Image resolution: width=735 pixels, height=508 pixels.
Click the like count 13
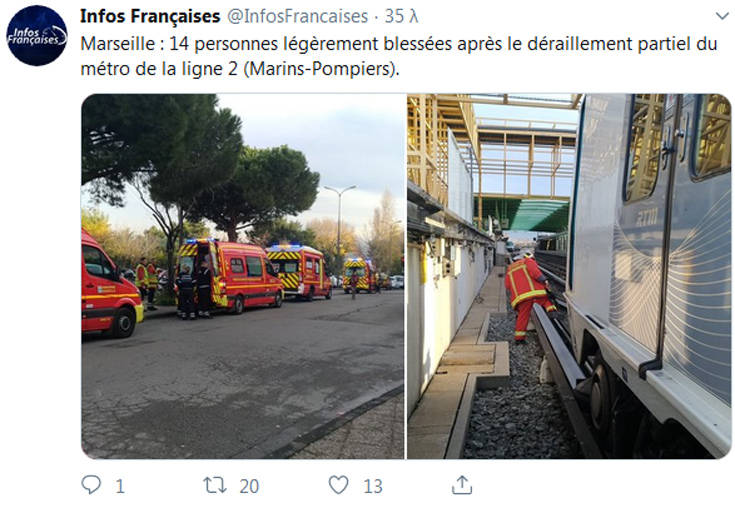[373, 486]
